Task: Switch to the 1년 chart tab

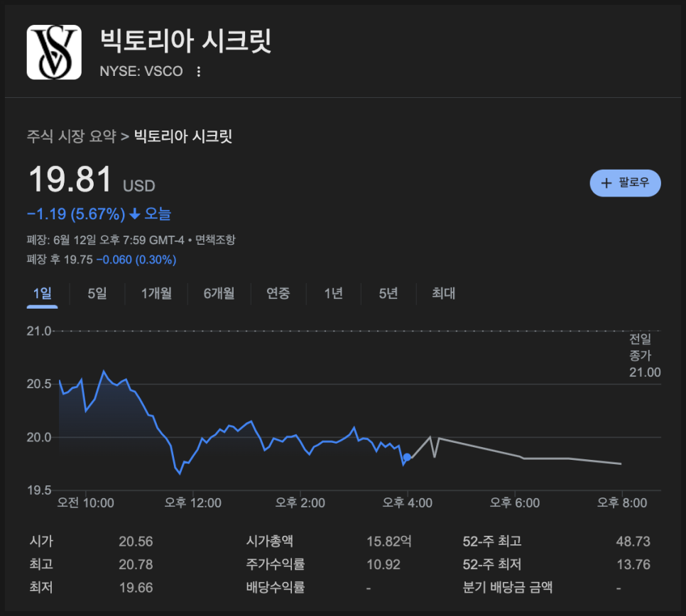Action: point(333,293)
